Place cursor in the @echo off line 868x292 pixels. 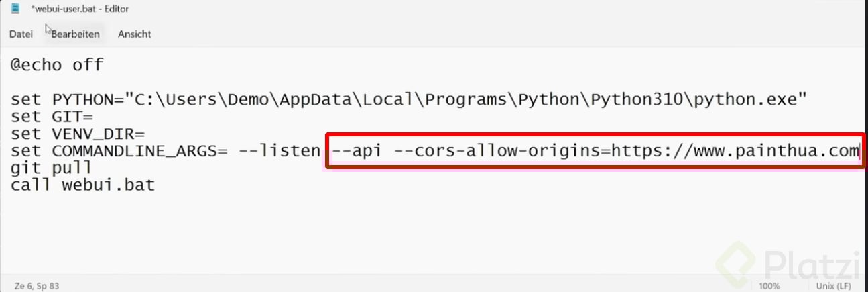click(x=57, y=66)
